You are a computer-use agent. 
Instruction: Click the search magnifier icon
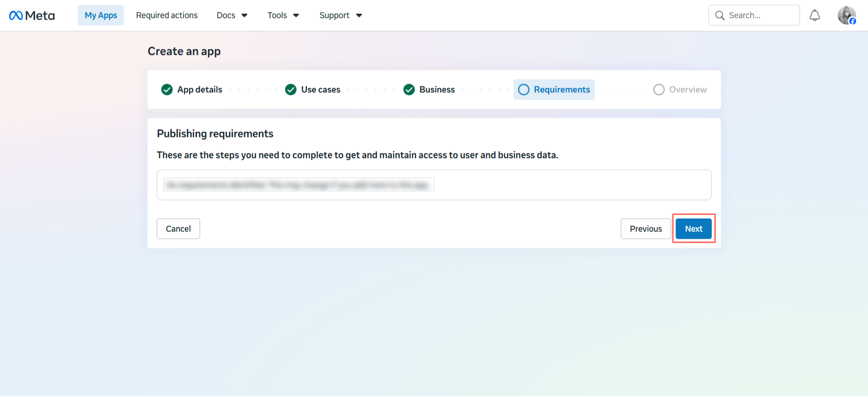pyautogui.click(x=720, y=16)
